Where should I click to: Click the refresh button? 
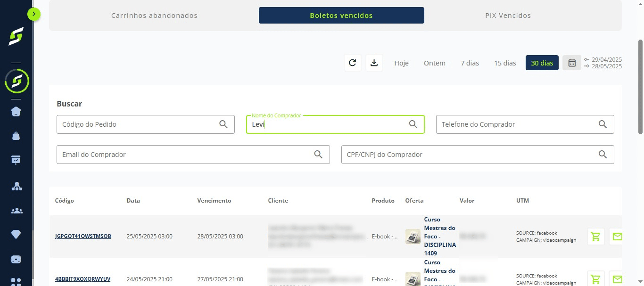353,63
